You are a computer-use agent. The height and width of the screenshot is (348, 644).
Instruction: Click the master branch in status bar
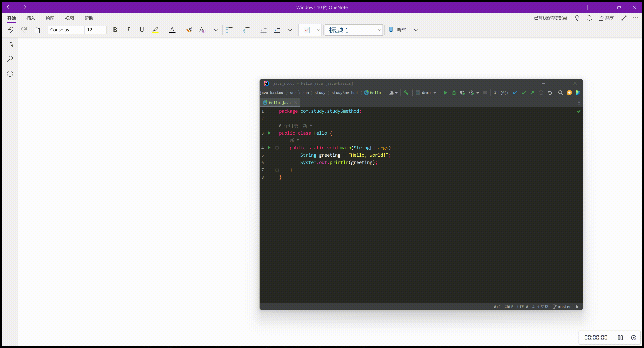pos(563,306)
